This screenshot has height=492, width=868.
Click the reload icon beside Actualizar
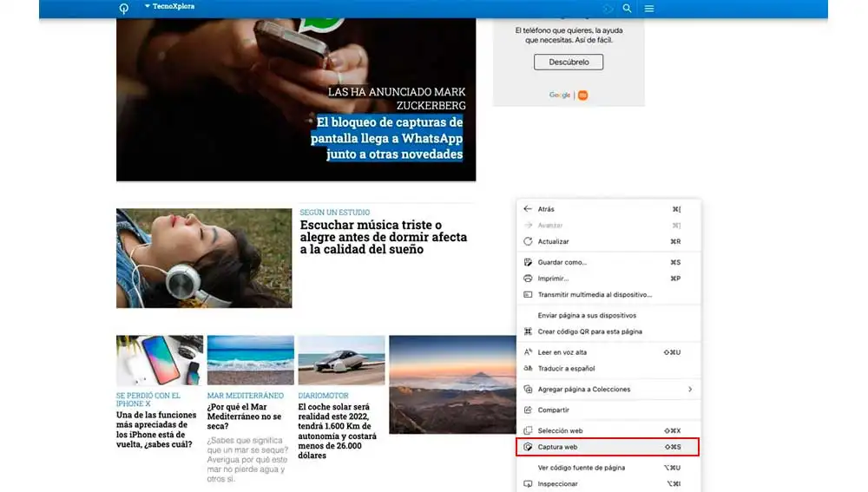(x=528, y=241)
